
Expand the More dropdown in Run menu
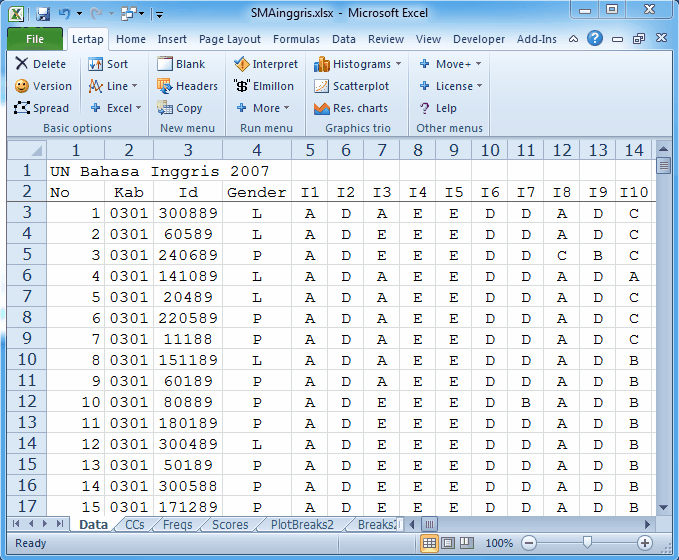[x=286, y=108]
